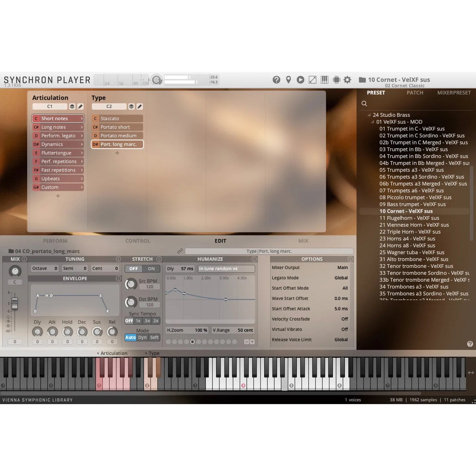Click the search magnifier in preset panel
This screenshot has width=476, height=476.
tap(364, 104)
